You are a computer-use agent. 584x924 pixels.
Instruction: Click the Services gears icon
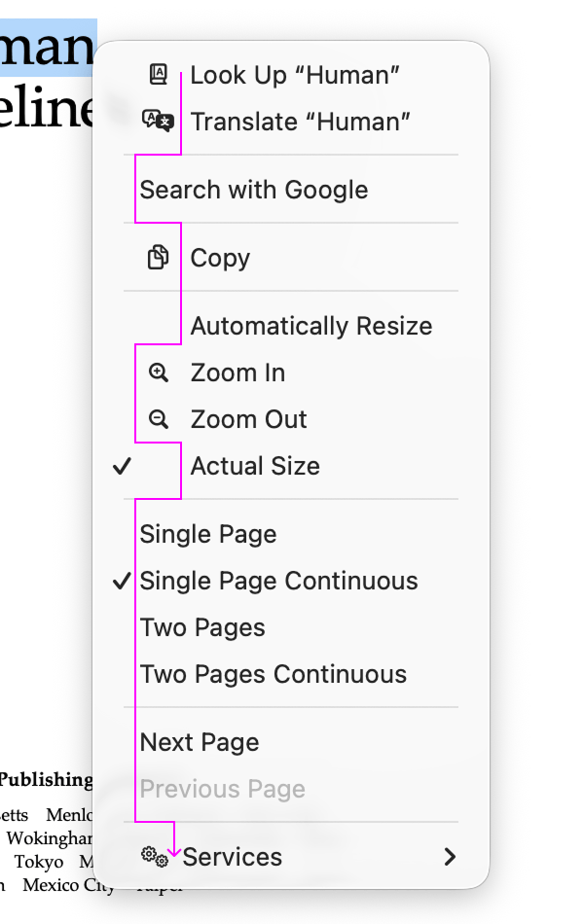(x=155, y=856)
